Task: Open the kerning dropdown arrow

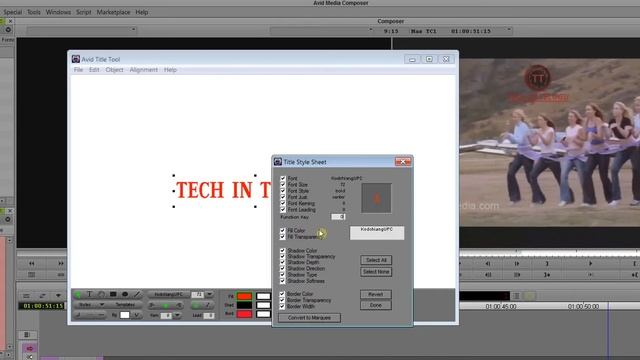Action: 177,315
